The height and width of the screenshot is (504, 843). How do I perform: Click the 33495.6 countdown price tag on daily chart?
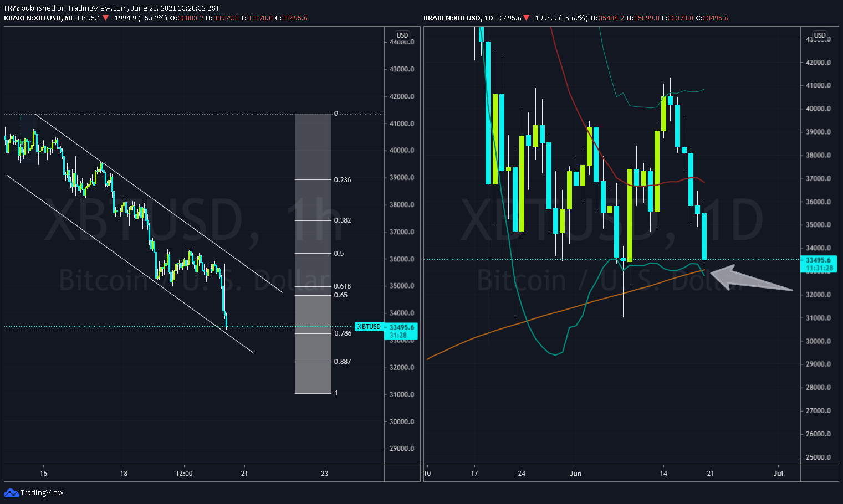818,264
